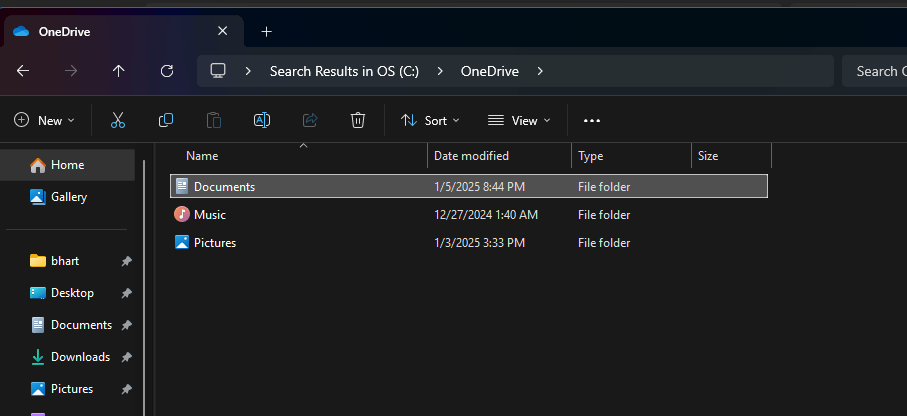Sort by the Type column header
The height and width of the screenshot is (416, 907).
632,156
